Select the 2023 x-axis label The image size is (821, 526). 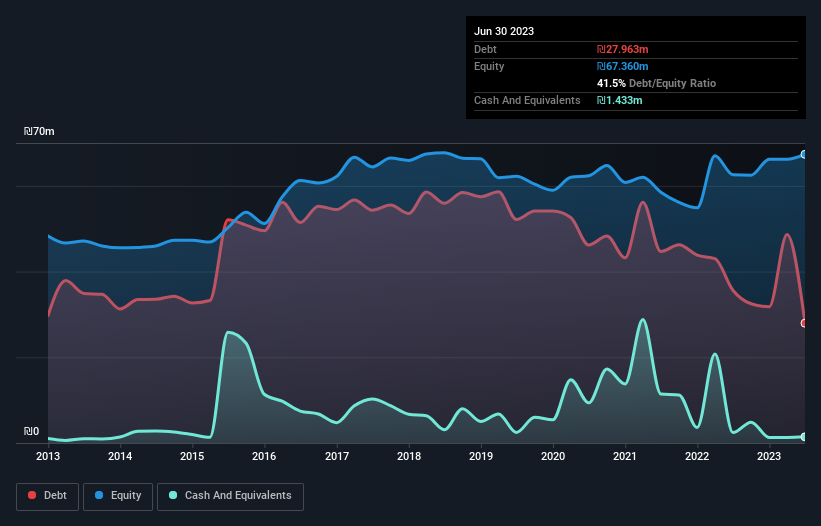(769, 456)
